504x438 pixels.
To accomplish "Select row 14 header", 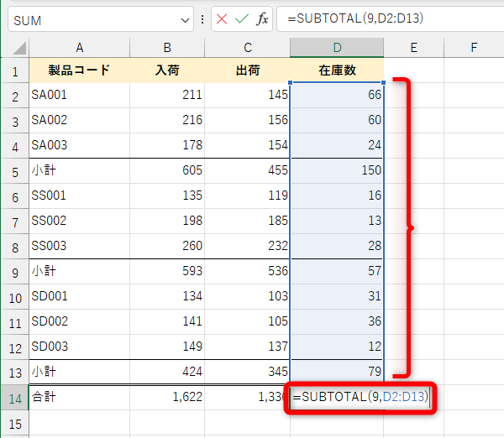I will point(15,399).
